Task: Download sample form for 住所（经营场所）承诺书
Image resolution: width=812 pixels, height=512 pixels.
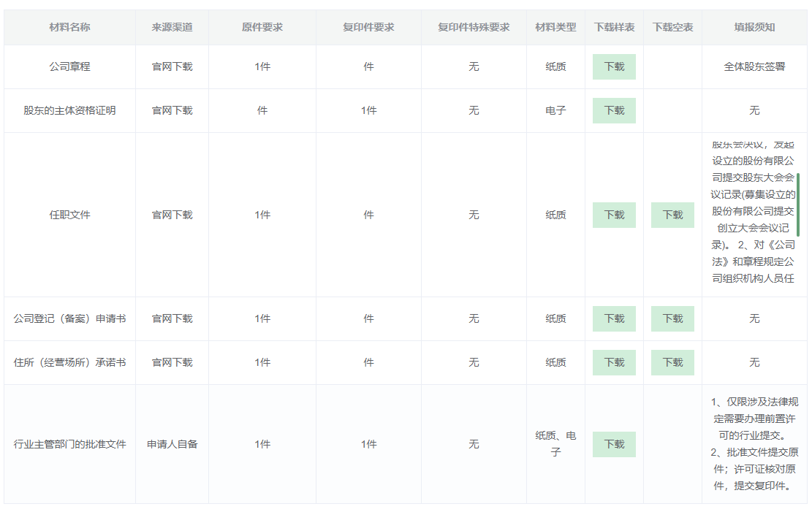Action: [614, 362]
